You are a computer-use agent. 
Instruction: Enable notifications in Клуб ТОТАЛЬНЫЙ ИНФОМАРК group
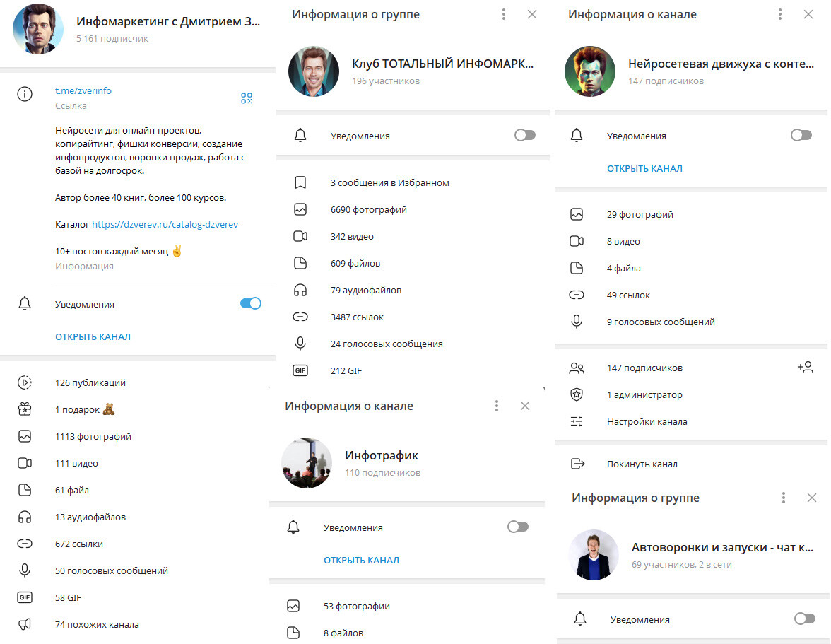coord(524,135)
